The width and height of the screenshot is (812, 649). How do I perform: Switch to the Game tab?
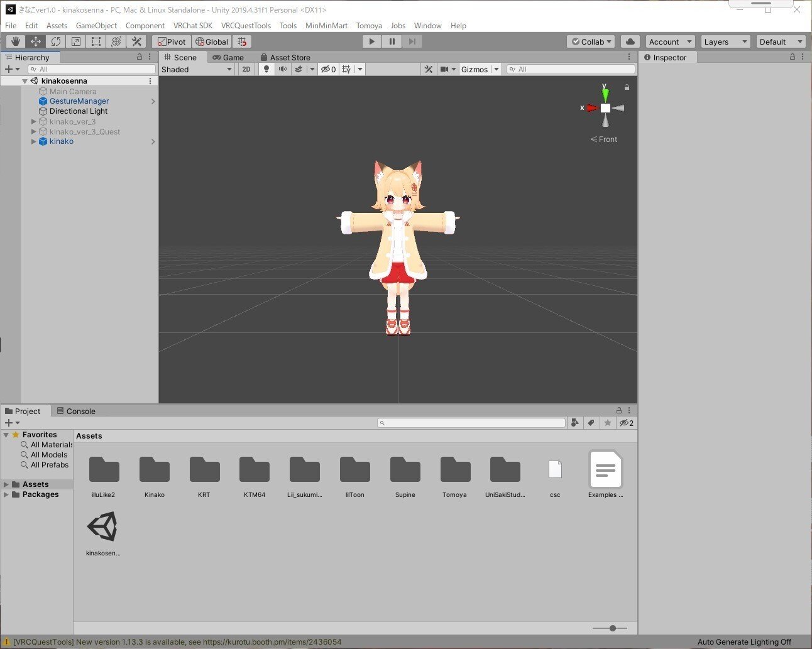coord(229,57)
